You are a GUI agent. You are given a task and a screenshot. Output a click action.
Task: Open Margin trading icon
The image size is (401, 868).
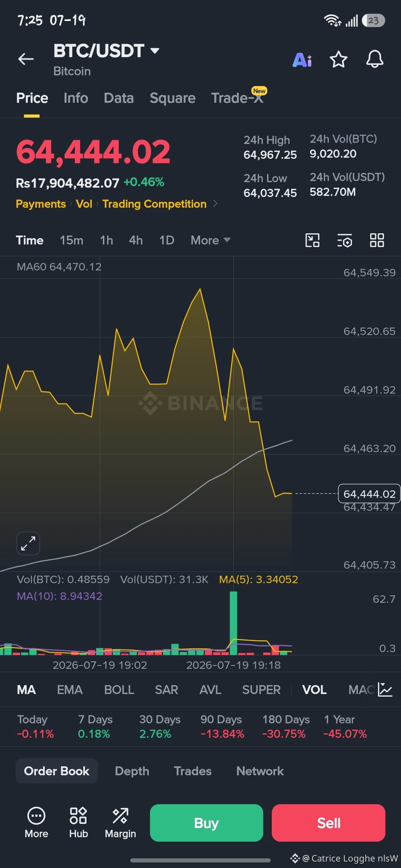(x=120, y=823)
